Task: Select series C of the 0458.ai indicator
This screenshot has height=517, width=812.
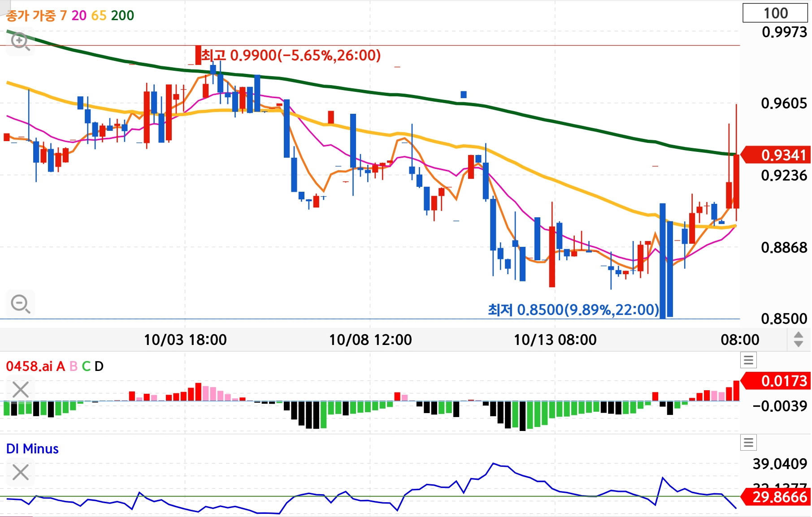Action: tap(86, 366)
